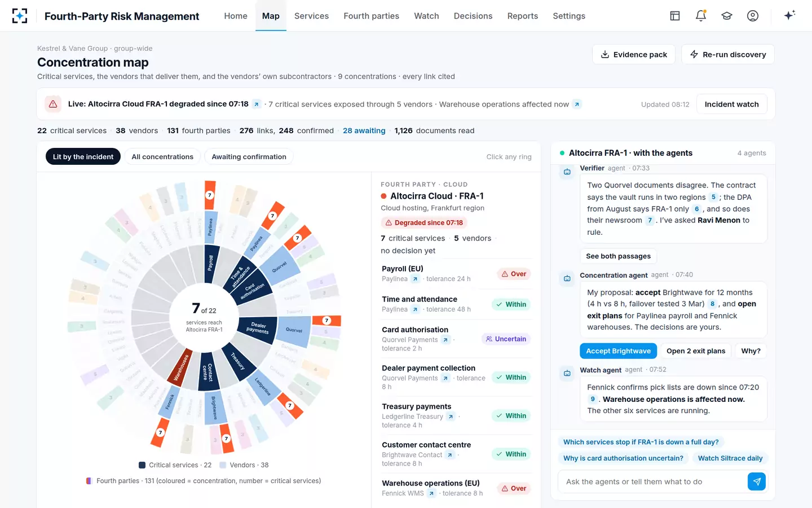Open the user account icon
The image size is (812, 508).
tap(753, 16)
